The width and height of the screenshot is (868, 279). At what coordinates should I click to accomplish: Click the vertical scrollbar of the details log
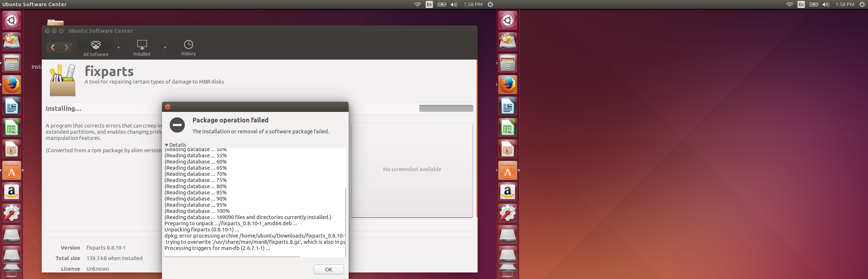345,222
